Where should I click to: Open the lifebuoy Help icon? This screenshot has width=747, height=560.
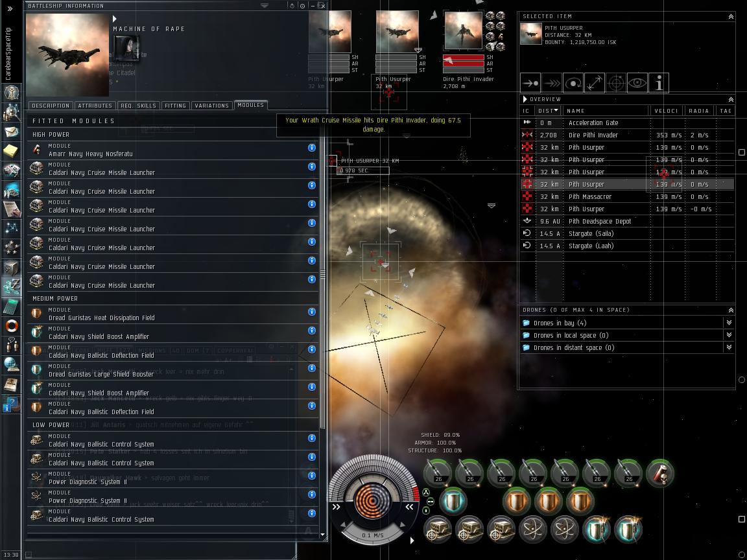pos(11,326)
